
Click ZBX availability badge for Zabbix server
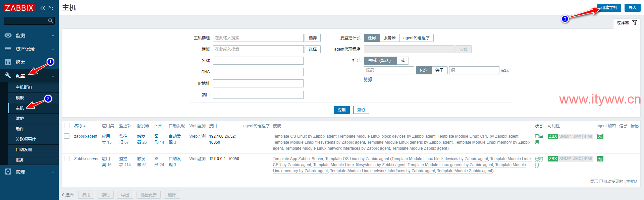click(x=553, y=159)
